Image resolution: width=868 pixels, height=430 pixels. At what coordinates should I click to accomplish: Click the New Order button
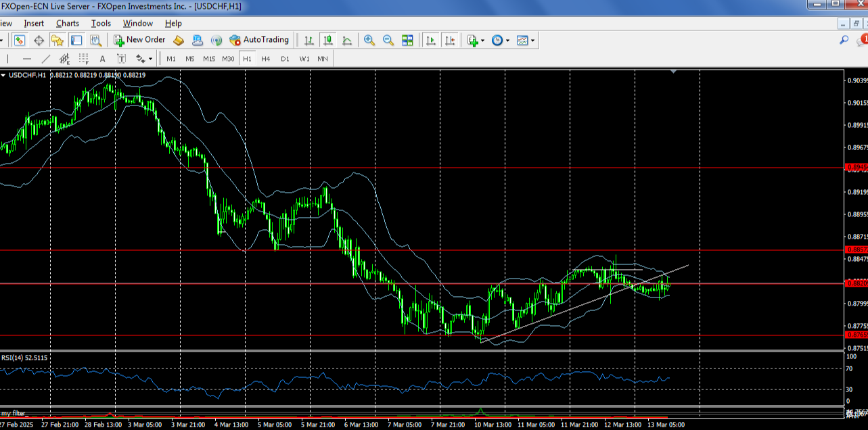[x=139, y=40]
